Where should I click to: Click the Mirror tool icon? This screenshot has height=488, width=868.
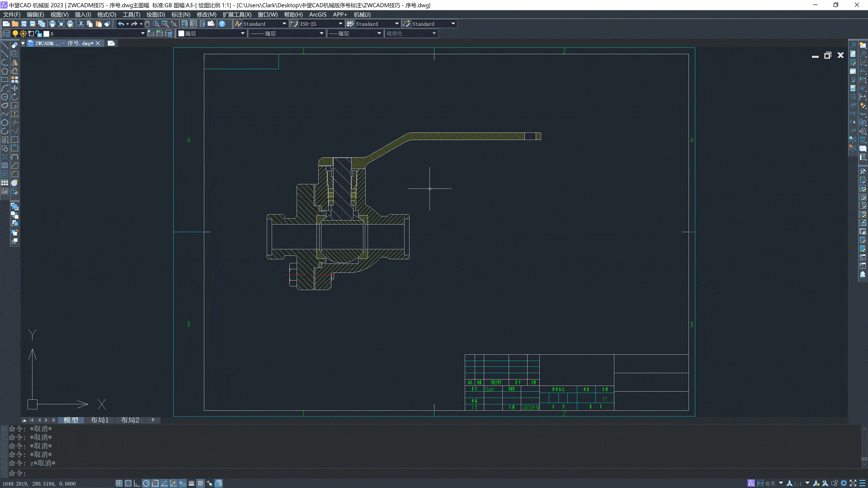[15, 62]
